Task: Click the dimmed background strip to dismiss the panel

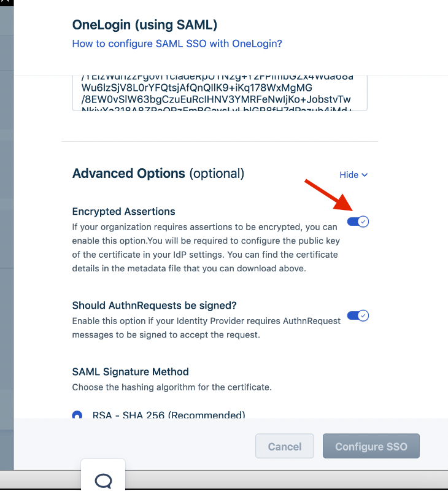Action: pyautogui.click(x=7, y=238)
